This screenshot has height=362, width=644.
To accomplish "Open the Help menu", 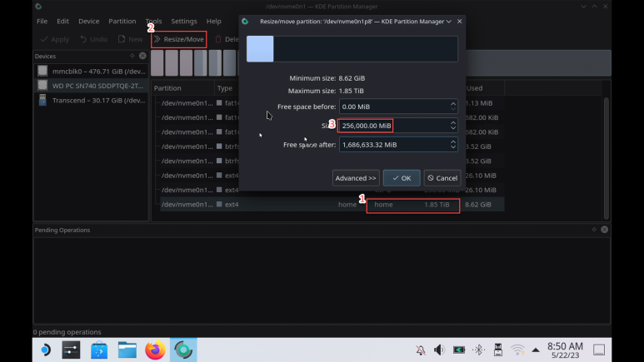I will (x=213, y=21).
